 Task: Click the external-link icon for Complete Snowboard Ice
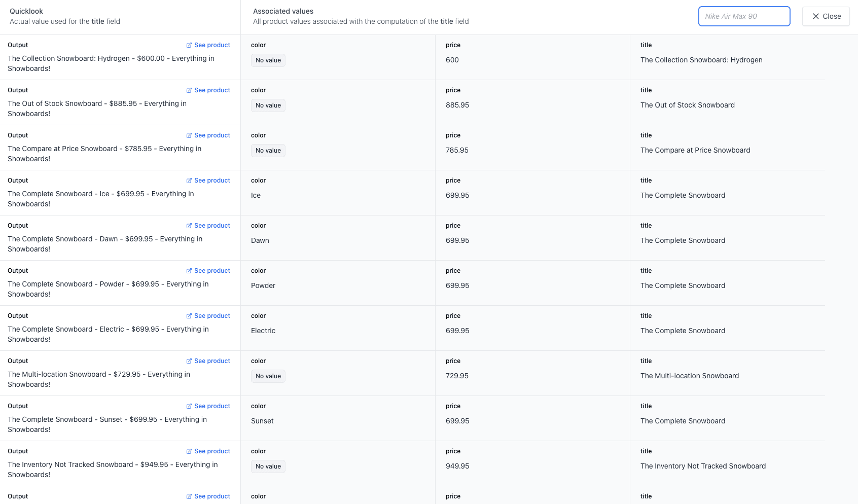189,180
